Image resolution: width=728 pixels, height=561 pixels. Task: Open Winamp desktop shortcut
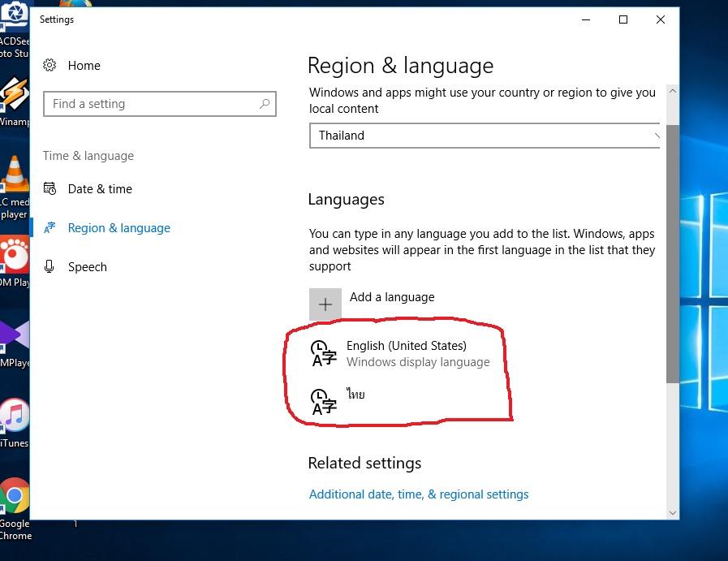[x=15, y=101]
